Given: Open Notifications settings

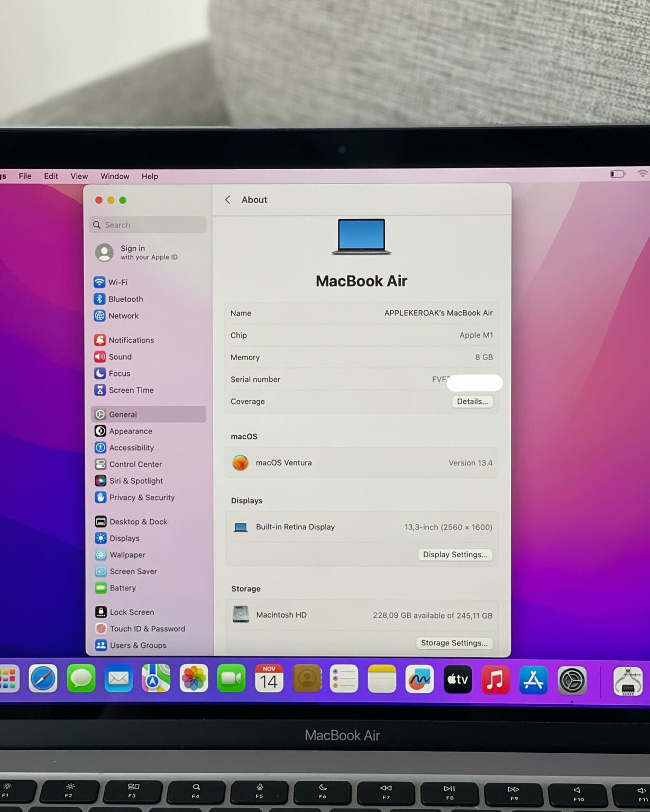Looking at the screenshot, I should pos(131,340).
